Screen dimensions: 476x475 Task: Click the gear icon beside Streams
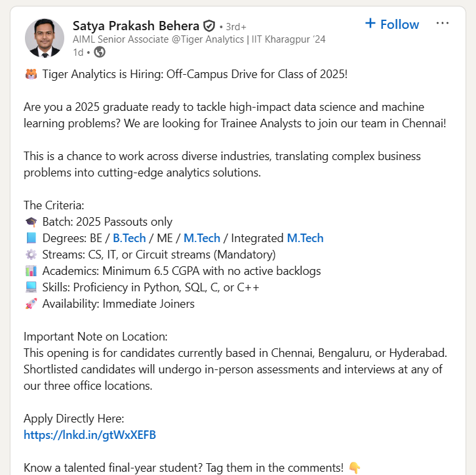(31, 255)
